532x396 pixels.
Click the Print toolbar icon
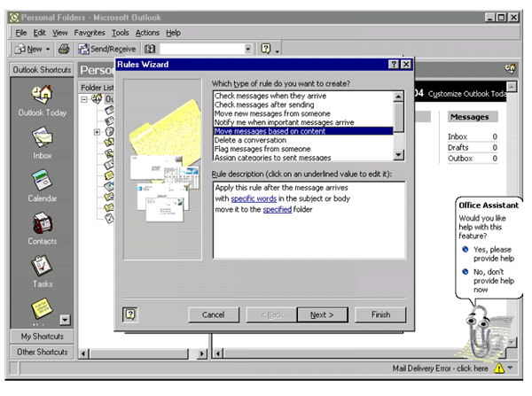[x=64, y=49]
